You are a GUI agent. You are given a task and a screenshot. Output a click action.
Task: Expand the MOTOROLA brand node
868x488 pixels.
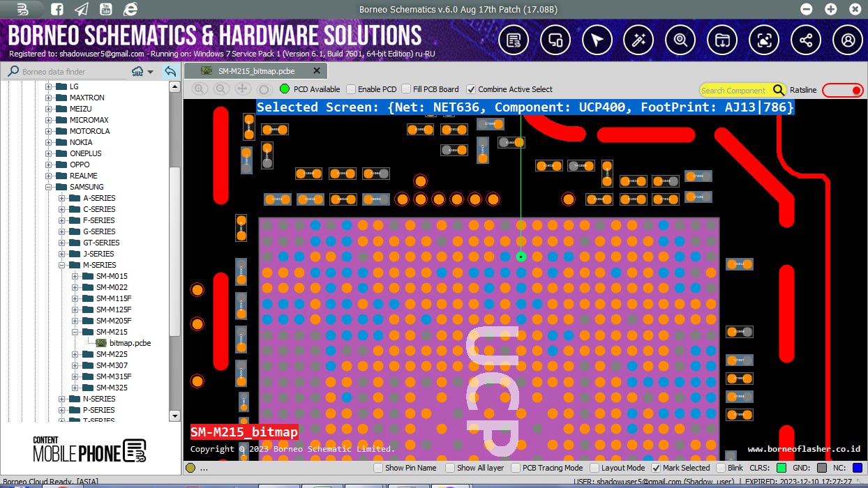pos(49,131)
